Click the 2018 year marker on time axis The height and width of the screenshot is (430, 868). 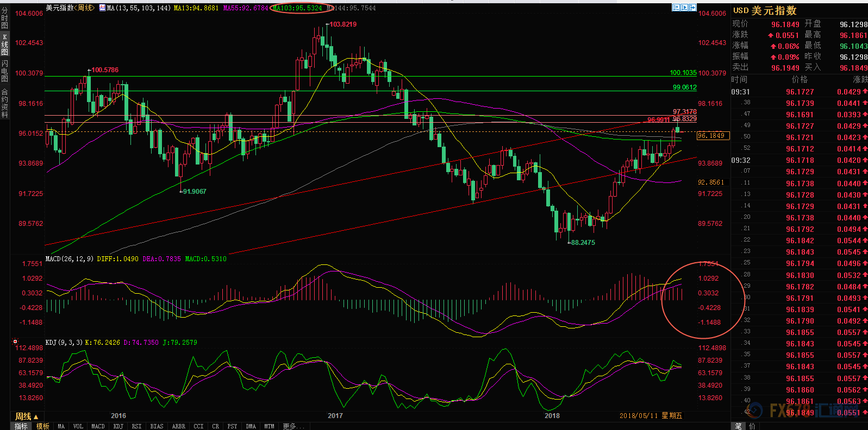coord(552,415)
